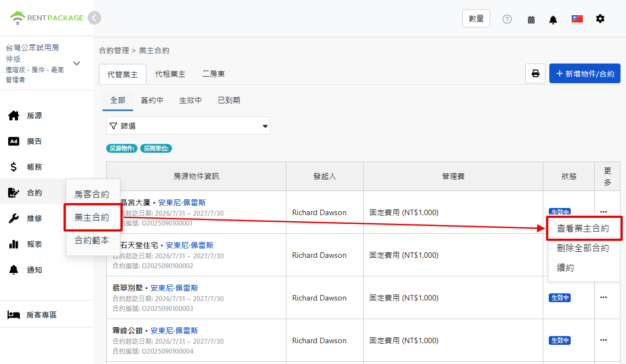Click the 房源物件資訊 column header

tap(196, 176)
